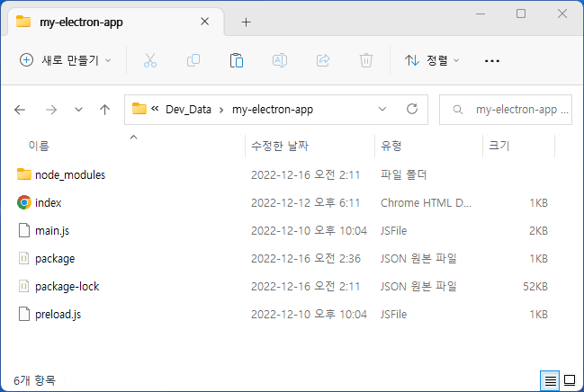The width and height of the screenshot is (584, 392).
Task: Go forward with the right arrow
Action: (x=51, y=110)
